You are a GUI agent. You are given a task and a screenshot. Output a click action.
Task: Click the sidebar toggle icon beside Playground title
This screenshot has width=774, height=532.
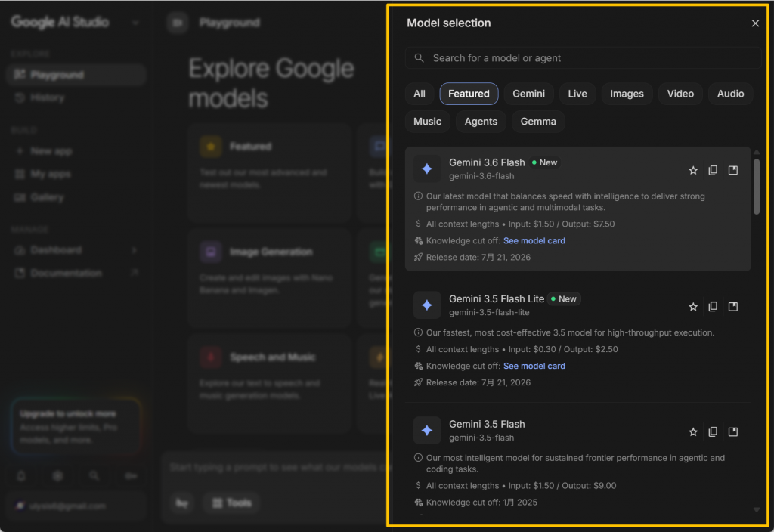coord(178,23)
